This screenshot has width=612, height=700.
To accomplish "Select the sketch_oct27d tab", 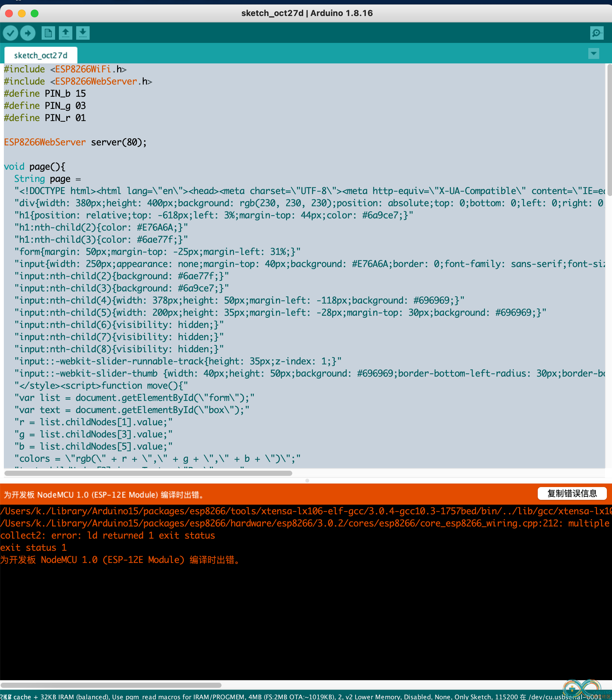I will 41,55.
